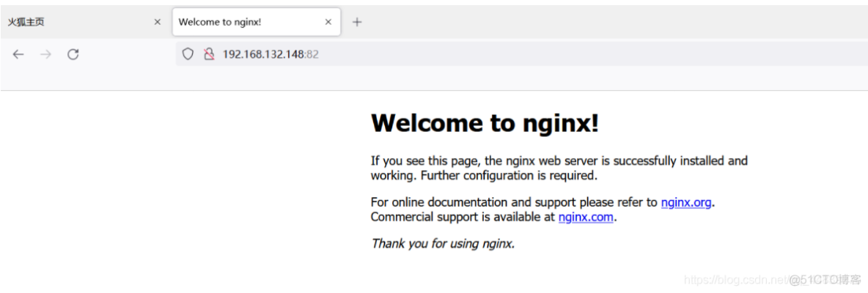Open the tracking protection shield icon

[188, 54]
